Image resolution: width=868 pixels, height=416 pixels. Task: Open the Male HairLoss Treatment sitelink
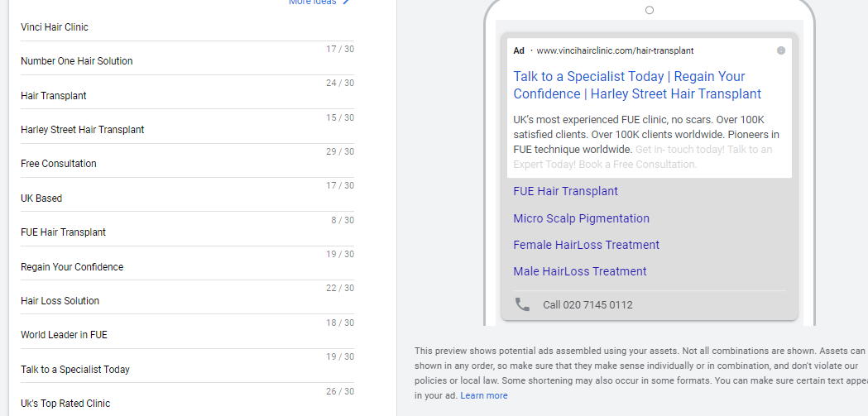[579, 271]
